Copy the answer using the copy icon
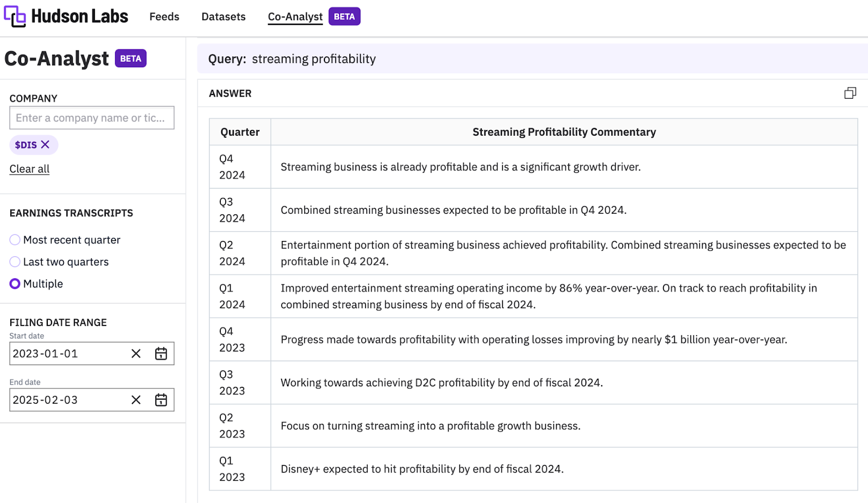Image resolution: width=868 pixels, height=503 pixels. pos(850,93)
